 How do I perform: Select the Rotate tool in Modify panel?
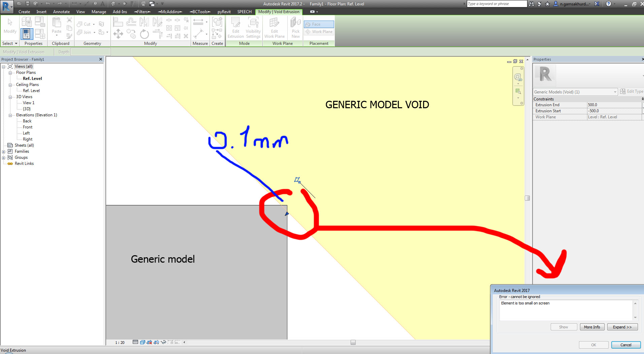[144, 34]
